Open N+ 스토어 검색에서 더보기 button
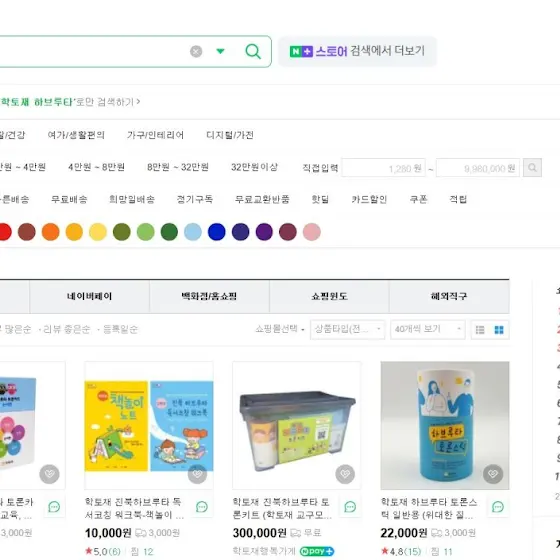560x560 pixels. tap(357, 51)
